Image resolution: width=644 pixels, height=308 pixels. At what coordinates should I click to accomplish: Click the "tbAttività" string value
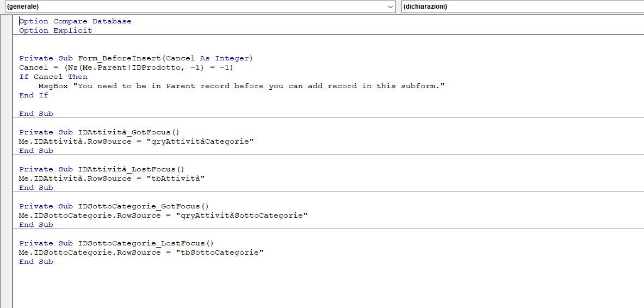coord(175,178)
